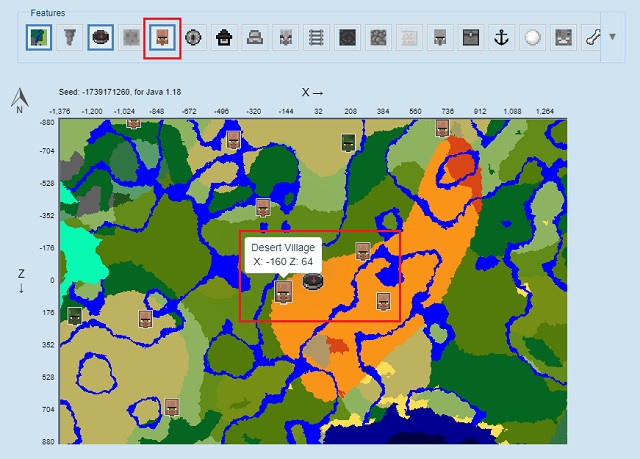Click the gray slime-textured feature icon
Image resolution: width=640 pixels, height=459 pixels.
click(131, 37)
